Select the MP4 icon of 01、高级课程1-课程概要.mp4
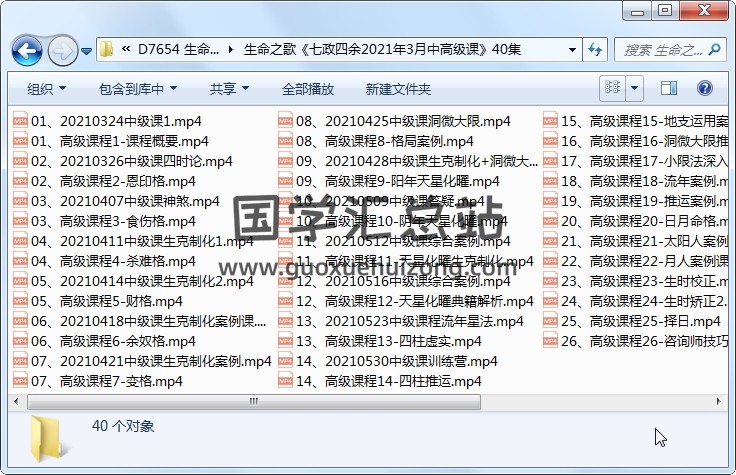Screen dimensions: 736x475 pos(20,141)
